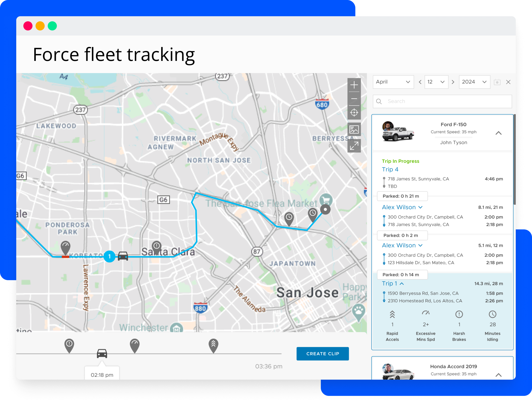Click the recenter location crosshair icon
This screenshot has height=404, width=532.
[354, 112]
